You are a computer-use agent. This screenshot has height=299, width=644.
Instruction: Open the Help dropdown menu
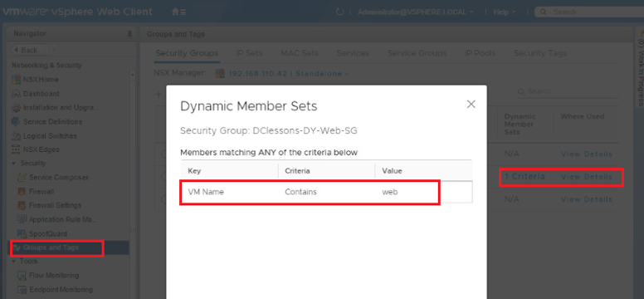[x=505, y=12]
